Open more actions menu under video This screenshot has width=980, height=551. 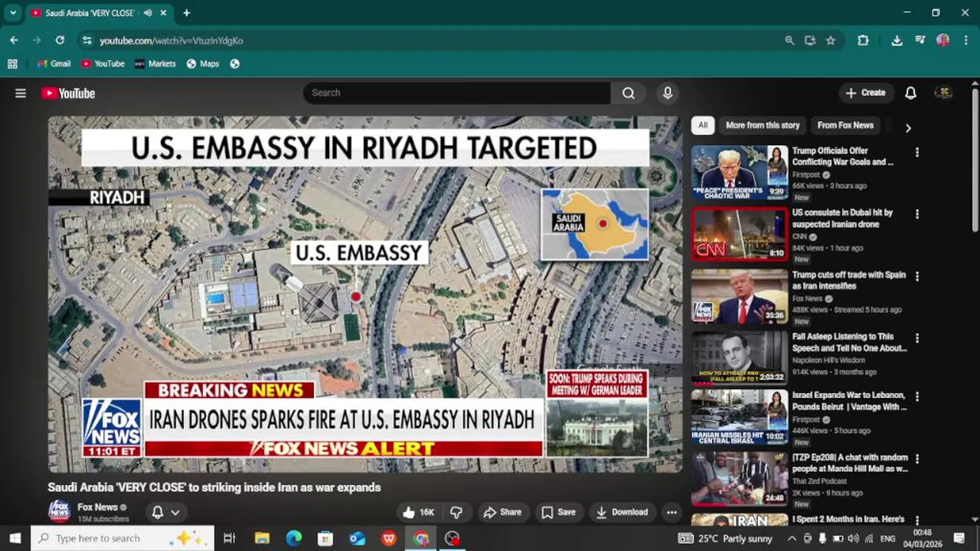pos(671,513)
